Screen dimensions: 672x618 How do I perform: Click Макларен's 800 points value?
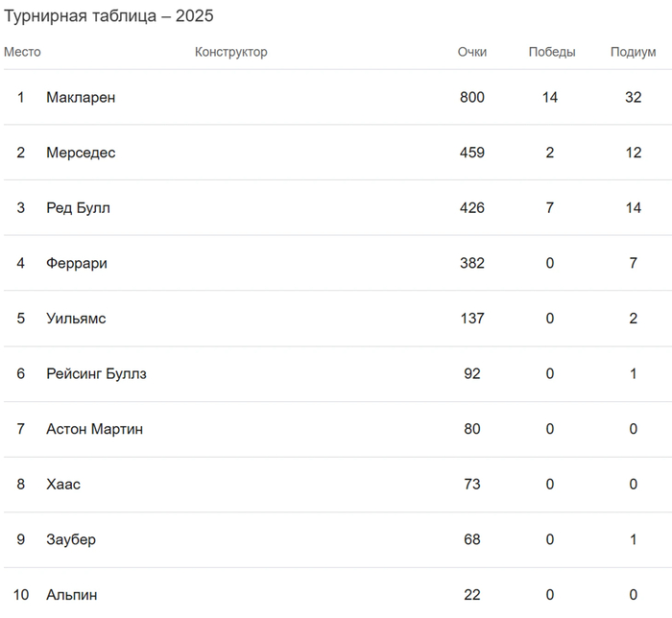pos(472,97)
